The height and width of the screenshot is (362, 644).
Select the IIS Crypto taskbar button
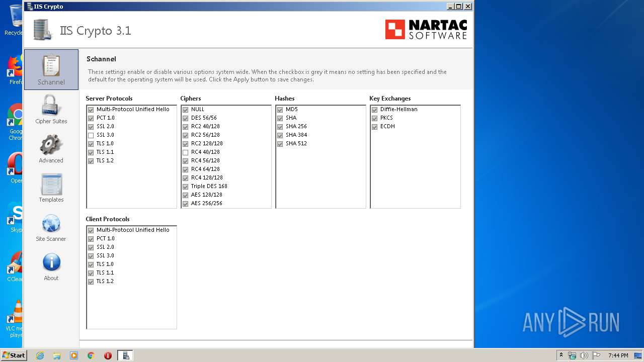tap(125, 355)
